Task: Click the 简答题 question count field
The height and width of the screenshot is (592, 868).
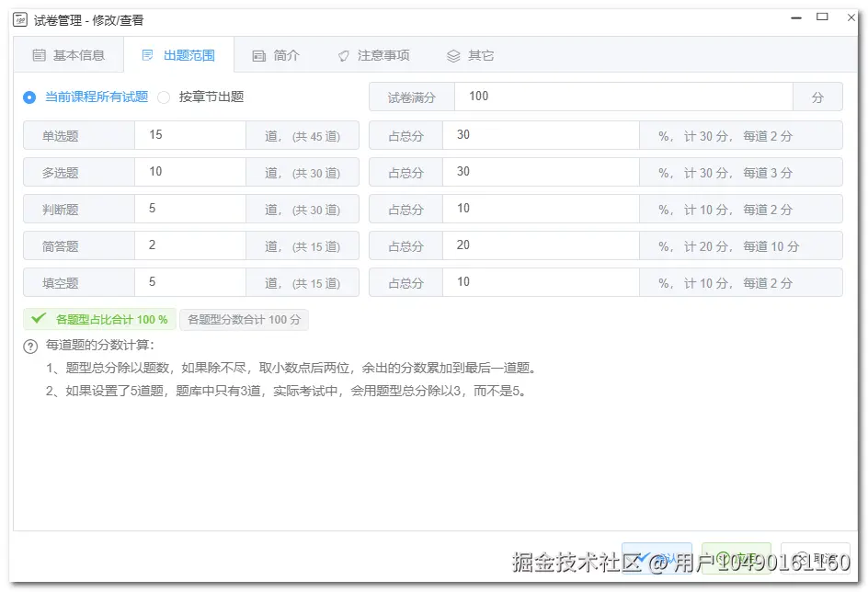Action: click(189, 245)
